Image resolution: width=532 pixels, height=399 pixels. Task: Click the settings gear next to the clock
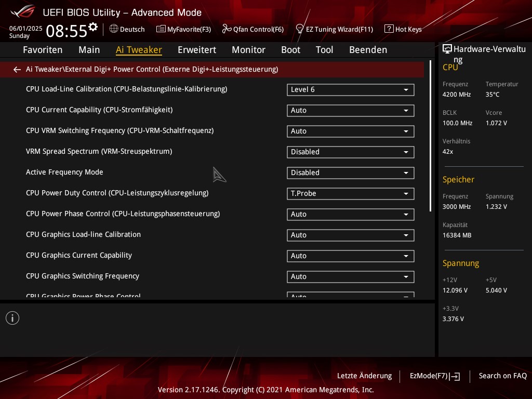click(x=93, y=26)
